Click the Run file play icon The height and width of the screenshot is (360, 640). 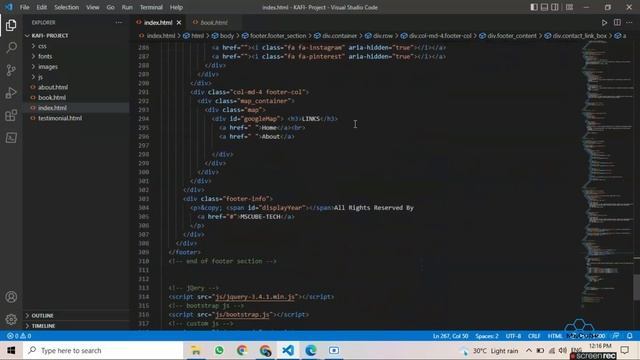[x=604, y=22]
